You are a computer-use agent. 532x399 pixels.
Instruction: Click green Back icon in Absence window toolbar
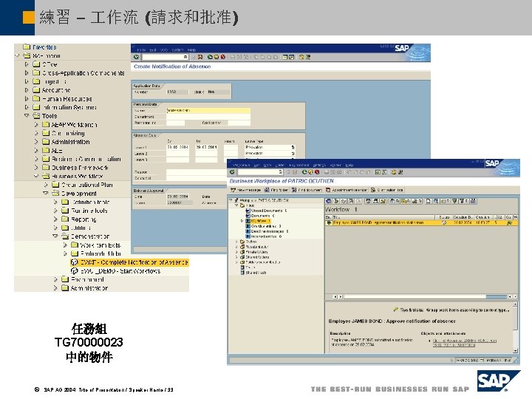point(210,57)
